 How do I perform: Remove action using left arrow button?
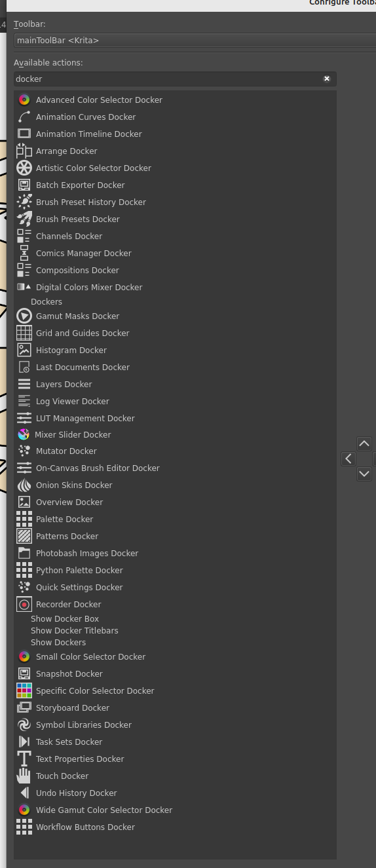coord(348,459)
